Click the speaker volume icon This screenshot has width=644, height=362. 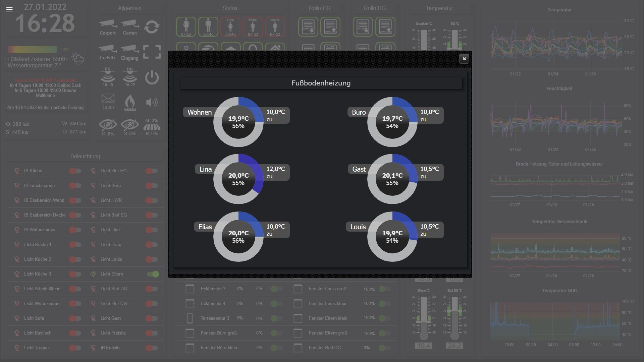[x=152, y=102]
